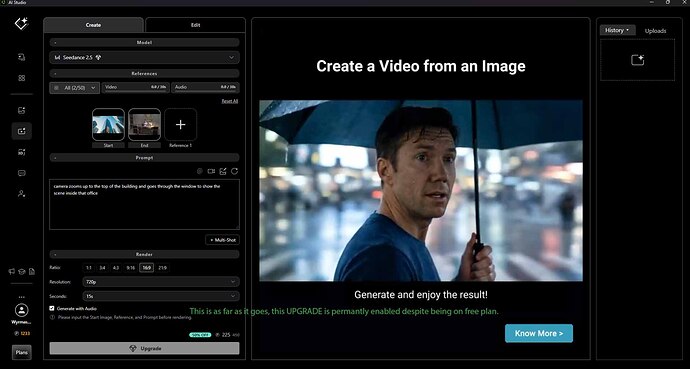Click the man with umbrella preview image
Viewport: 690px width, 369px height.
(421, 190)
